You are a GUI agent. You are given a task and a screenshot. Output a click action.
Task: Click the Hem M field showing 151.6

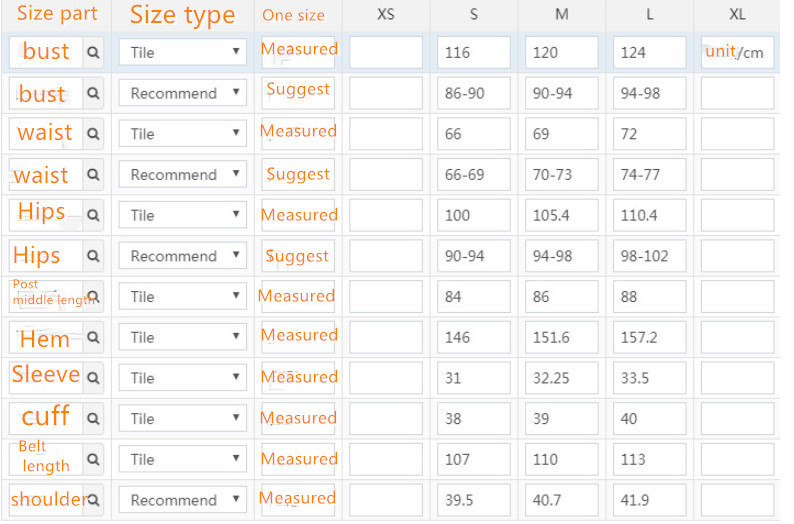point(562,337)
